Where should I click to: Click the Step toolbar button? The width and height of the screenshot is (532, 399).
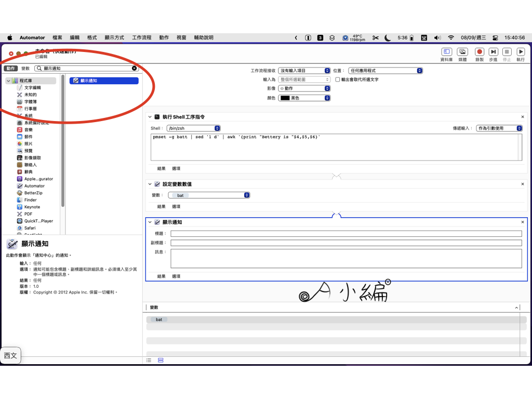point(494,51)
